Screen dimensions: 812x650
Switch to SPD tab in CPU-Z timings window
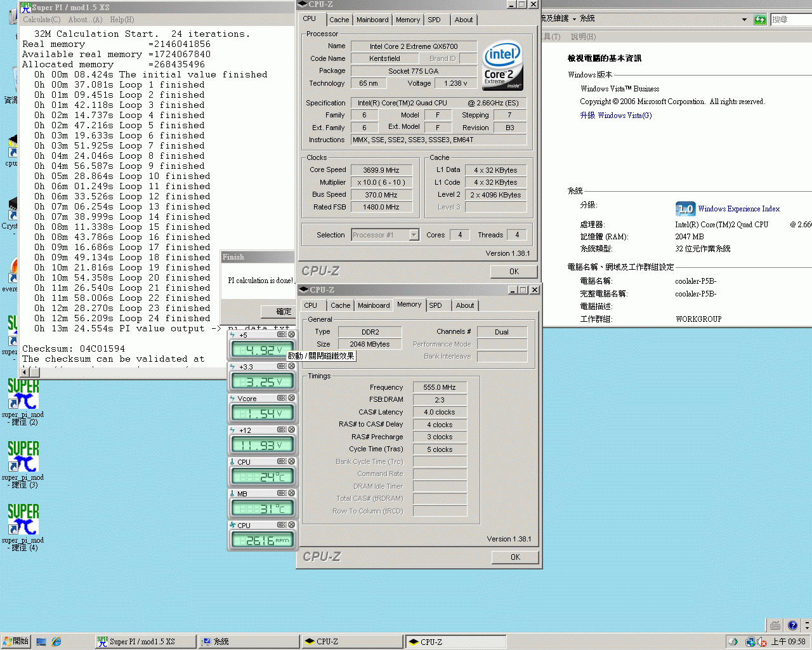coord(435,305)
